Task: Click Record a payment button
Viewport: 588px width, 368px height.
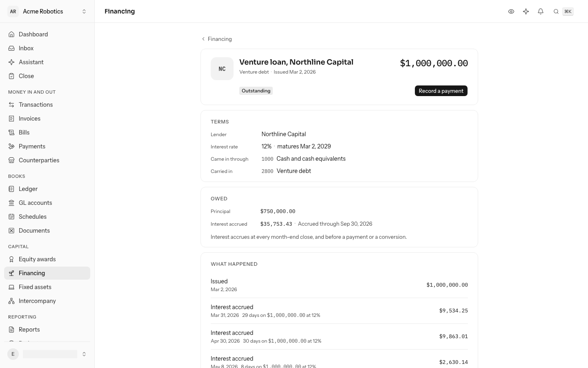Action: [x=441, y=91]
